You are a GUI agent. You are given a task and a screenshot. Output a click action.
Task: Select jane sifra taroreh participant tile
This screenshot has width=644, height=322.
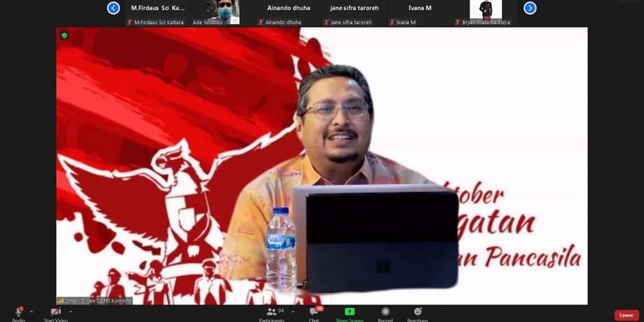pos(354,13)
